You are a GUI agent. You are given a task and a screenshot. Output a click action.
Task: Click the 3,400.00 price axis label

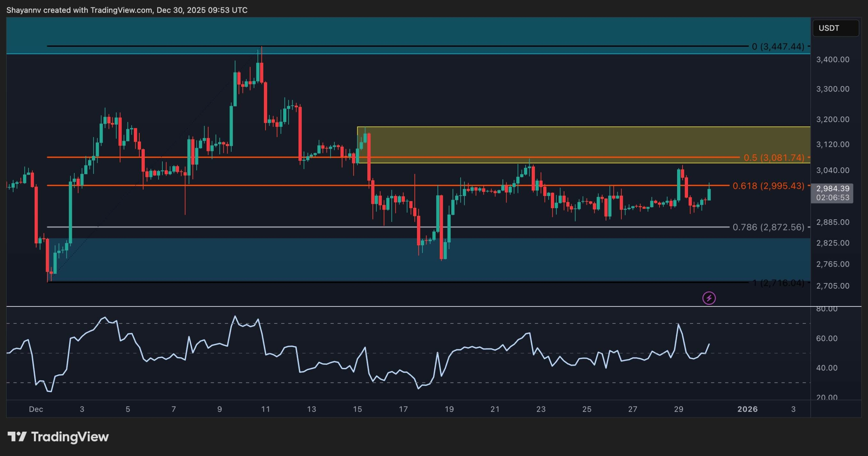pos(833,60)
